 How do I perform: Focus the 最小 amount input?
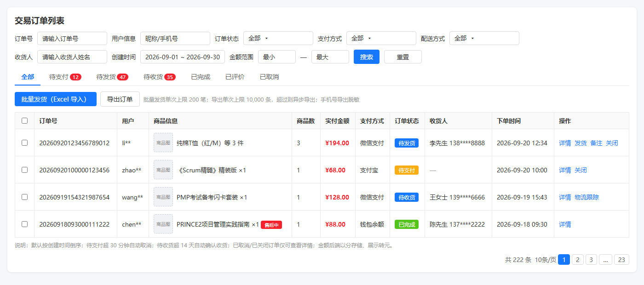[277, 57]
